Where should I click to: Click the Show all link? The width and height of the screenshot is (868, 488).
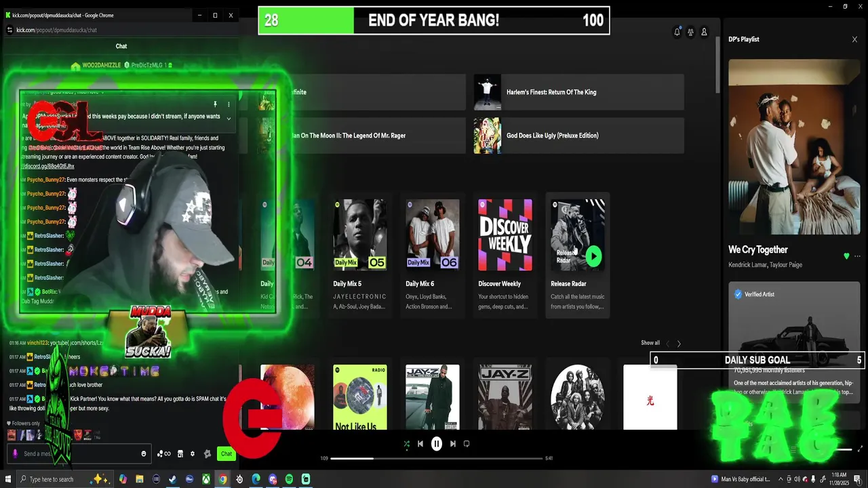click(x=650, y=343)
